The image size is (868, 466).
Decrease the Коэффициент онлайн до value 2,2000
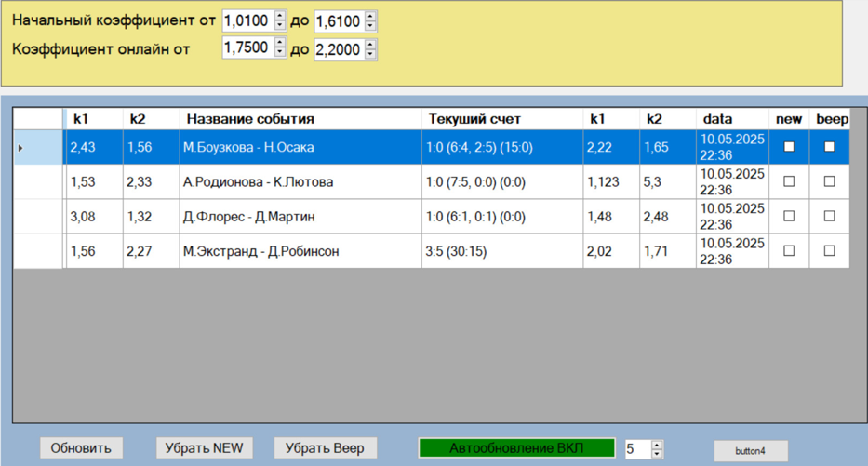click(x=370, y=54)
